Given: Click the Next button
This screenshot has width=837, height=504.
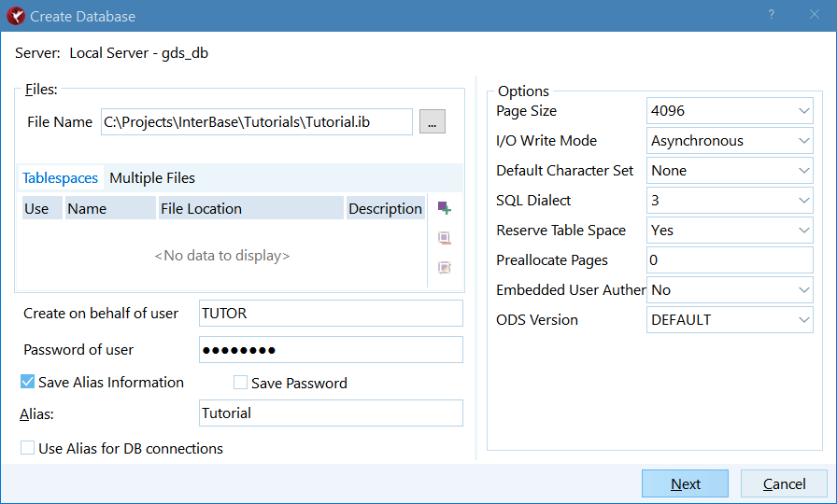Looking at the screenshot, I should point(685,483).
